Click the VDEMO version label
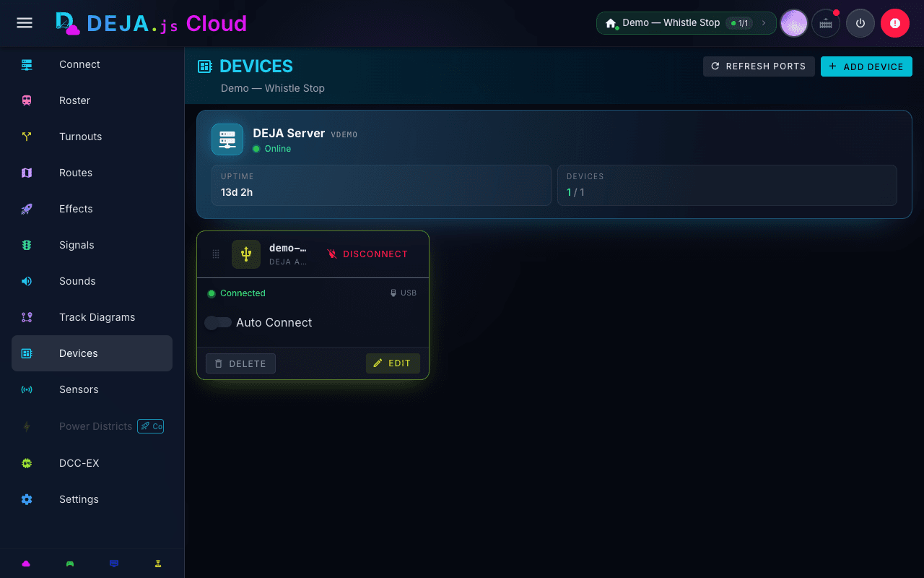 tap(344, 134)
